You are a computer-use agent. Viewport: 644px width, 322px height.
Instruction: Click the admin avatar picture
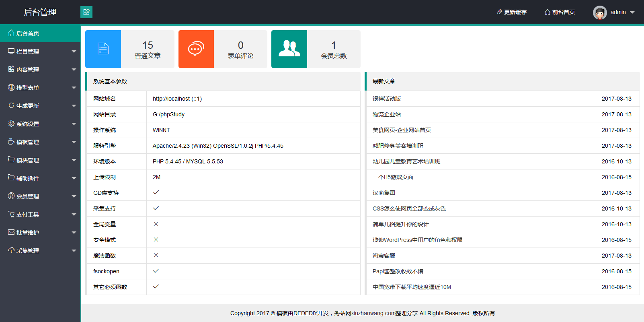pos(599,12)
